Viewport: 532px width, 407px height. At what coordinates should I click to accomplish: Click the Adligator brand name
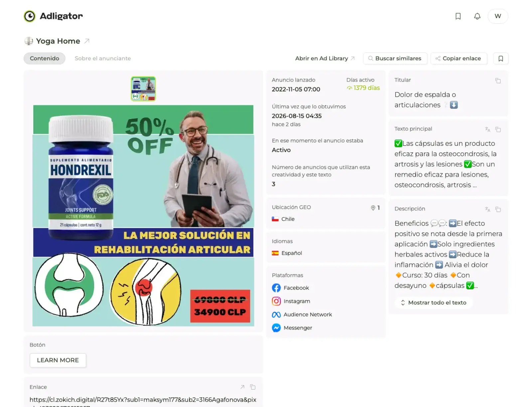(61, 16)
